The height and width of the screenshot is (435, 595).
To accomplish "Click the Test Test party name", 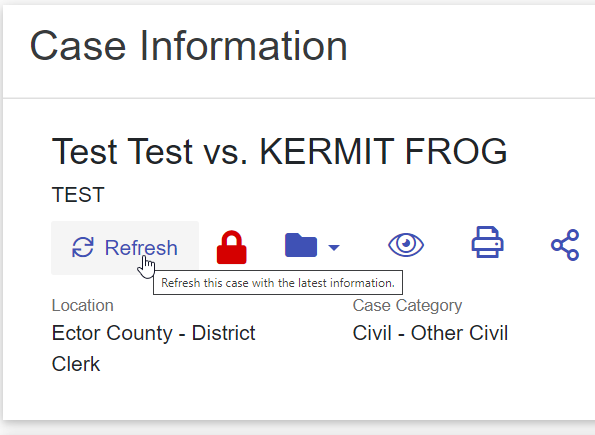I will click(122, 151).
